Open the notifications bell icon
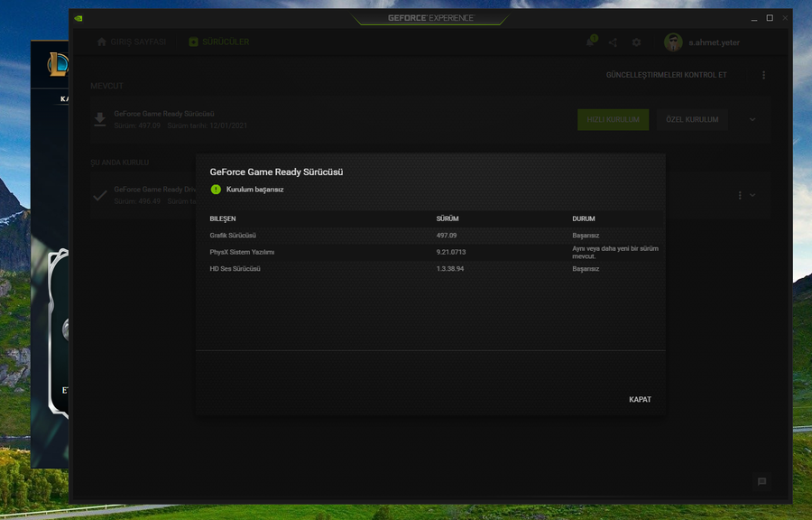 (590, 42)
